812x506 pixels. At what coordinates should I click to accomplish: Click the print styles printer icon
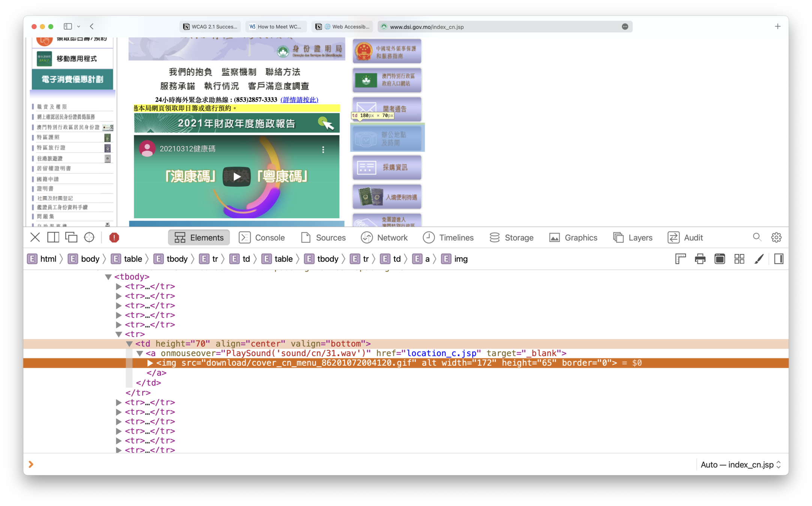(x=700, y=259)
